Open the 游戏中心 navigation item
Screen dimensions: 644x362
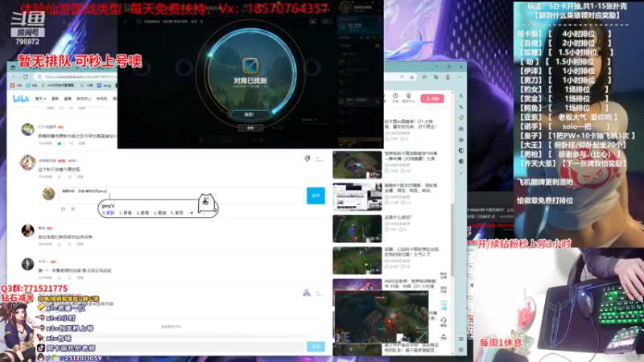pyautogui.click(x=84, y=99)
